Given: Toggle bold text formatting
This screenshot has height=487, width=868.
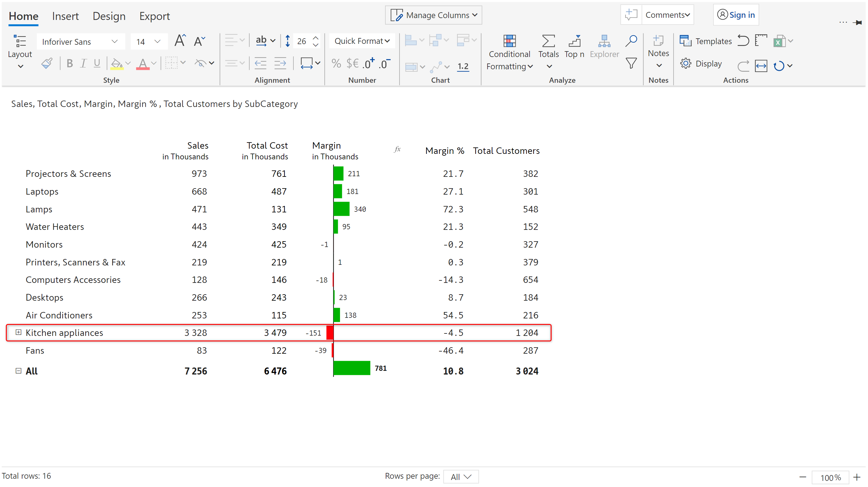Looking at the screenshot, I should 70,63.
